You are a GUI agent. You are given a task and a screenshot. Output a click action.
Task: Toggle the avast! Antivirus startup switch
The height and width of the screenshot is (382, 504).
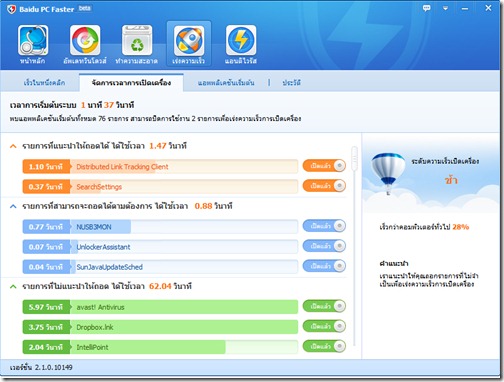(x=324, y=306)
